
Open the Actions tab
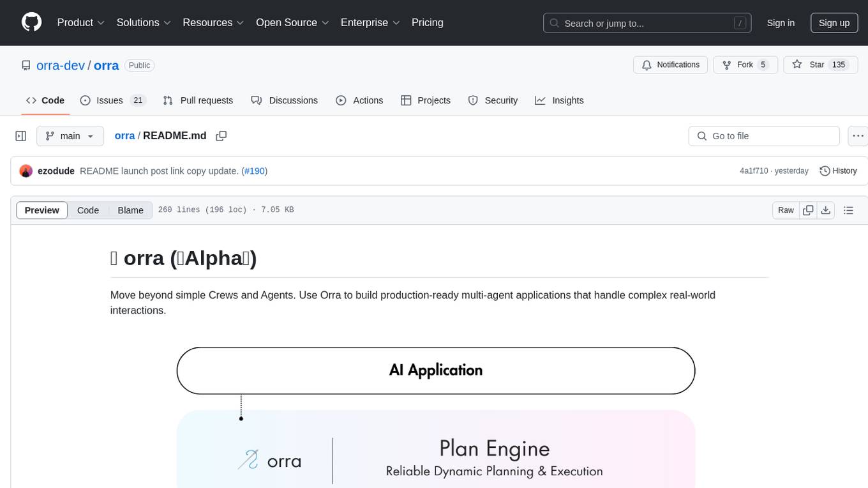pyautogui.click(x=359, y=100)
